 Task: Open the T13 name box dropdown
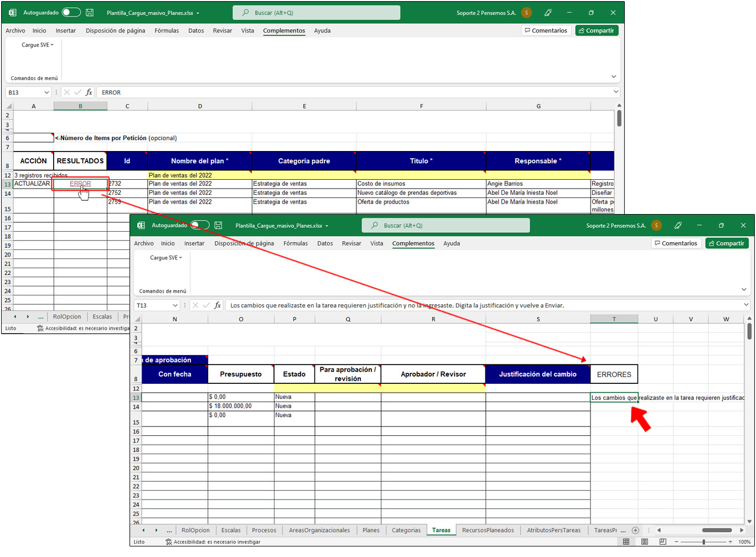[x=175, y=305]
